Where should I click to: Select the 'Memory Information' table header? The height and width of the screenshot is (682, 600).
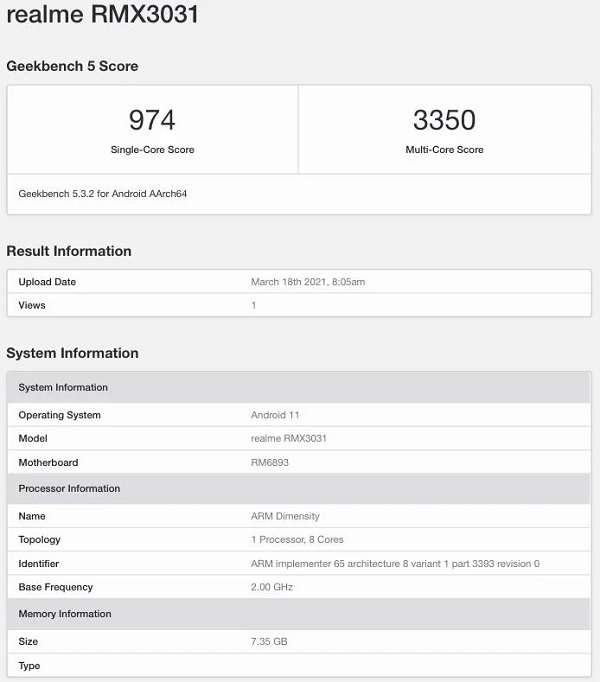(x=299, y=614)
